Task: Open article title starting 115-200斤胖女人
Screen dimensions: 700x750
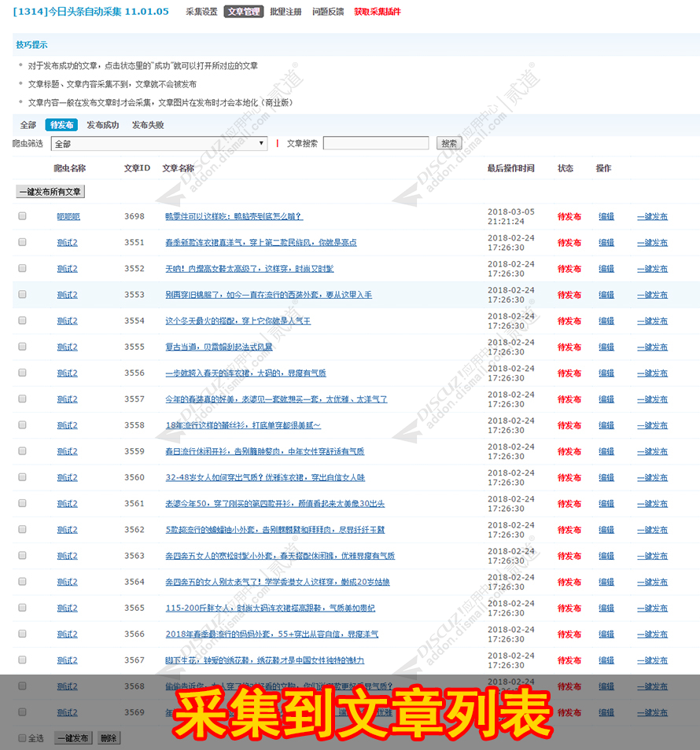Action: [x=271, y=608]
